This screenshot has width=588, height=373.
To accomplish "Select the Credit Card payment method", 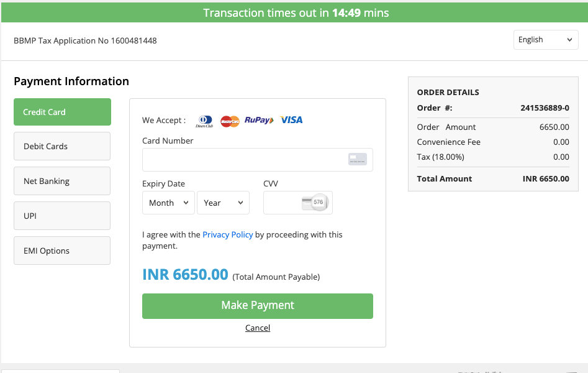I will pyautogui.click(x=61, y=112).
